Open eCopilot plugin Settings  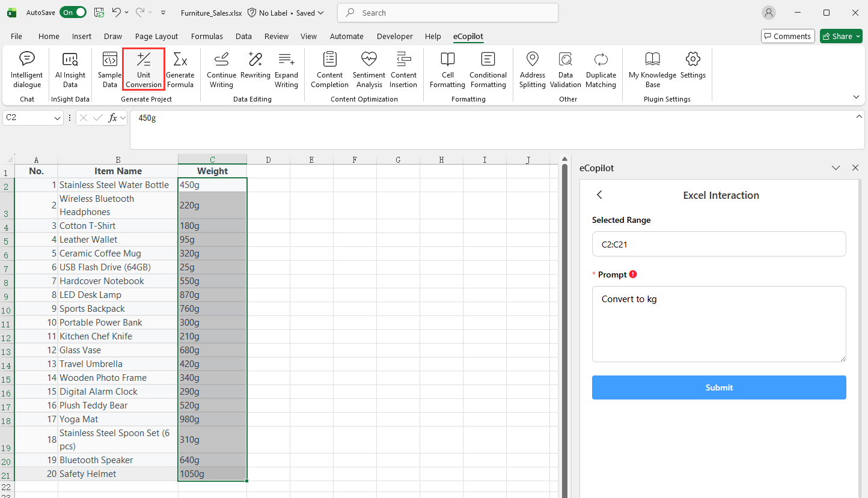pos(692,66)
